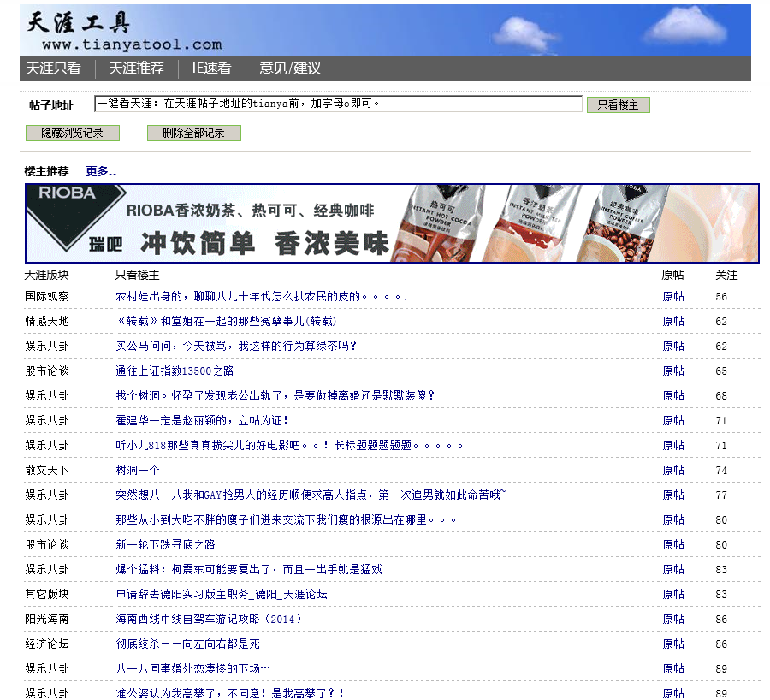
Task: Click the 天涯版块 column header
Action: (x=47, y=275)
